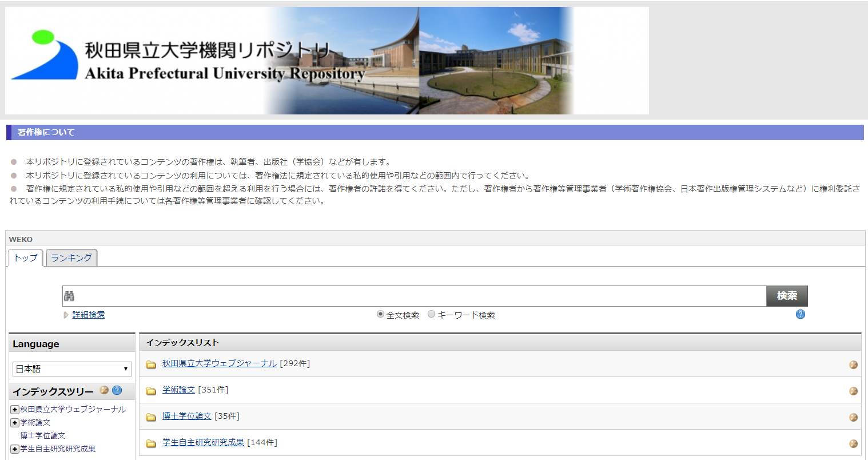Select the キーワード検索 radio button
The image size is (868, 460).
432,314
